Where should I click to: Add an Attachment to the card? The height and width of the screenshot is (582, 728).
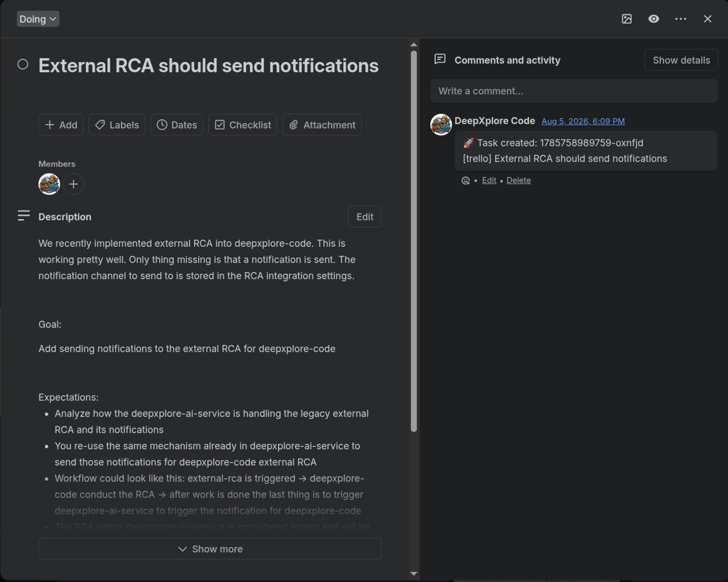(x=322, y=125)
